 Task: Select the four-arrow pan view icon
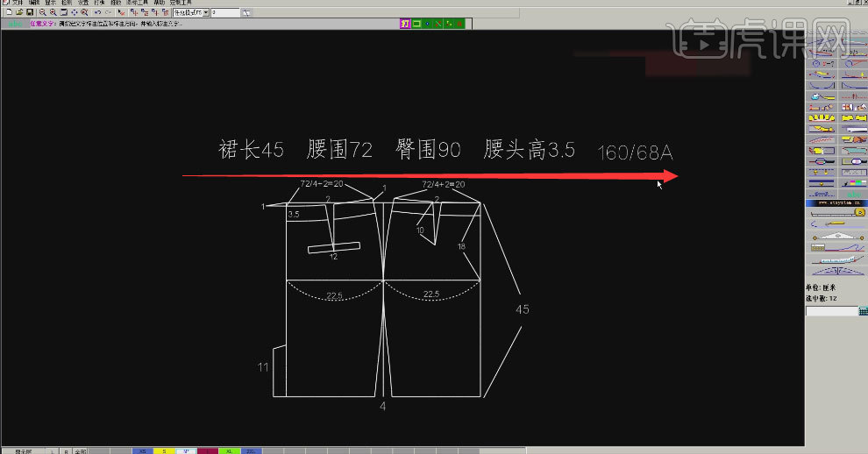tap(75, 13)
